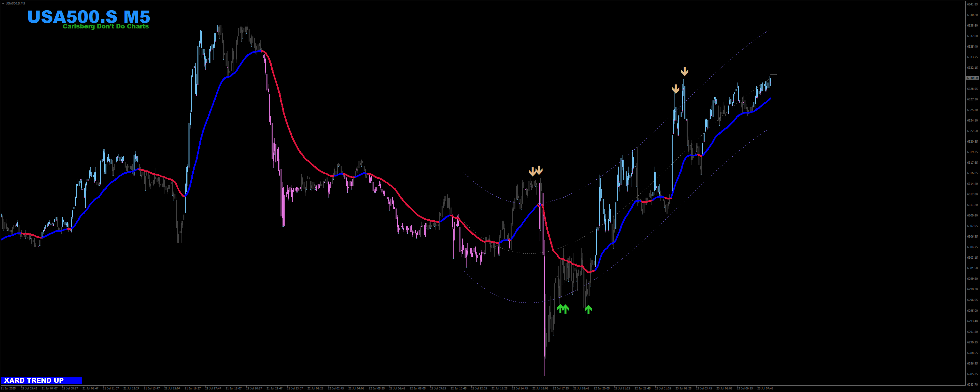Select the right arrow of the twin orange arrows
This screenshot has width=980, height=392.
[x=539, y=170]
